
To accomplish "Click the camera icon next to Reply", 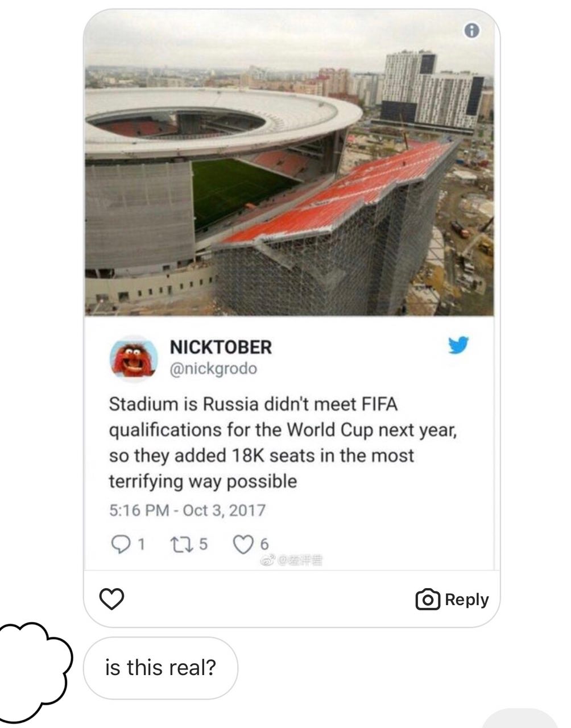I will pos(428,600).
